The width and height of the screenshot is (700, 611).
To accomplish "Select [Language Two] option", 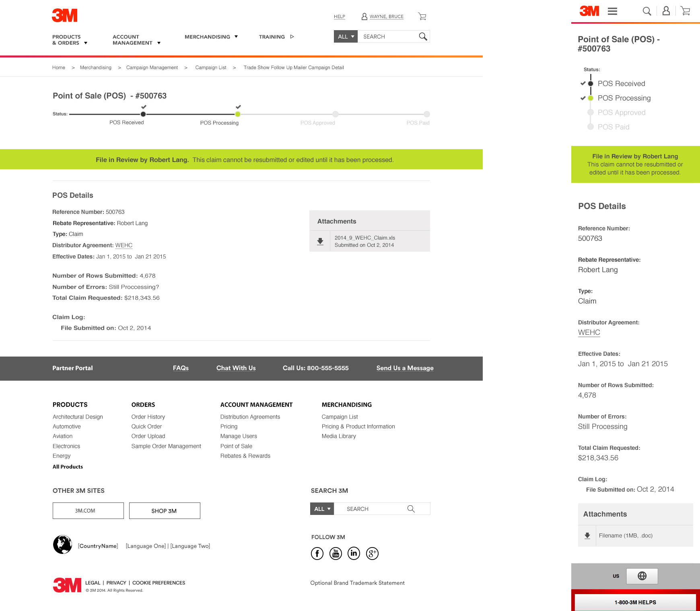I will click(x=190, y=546).
